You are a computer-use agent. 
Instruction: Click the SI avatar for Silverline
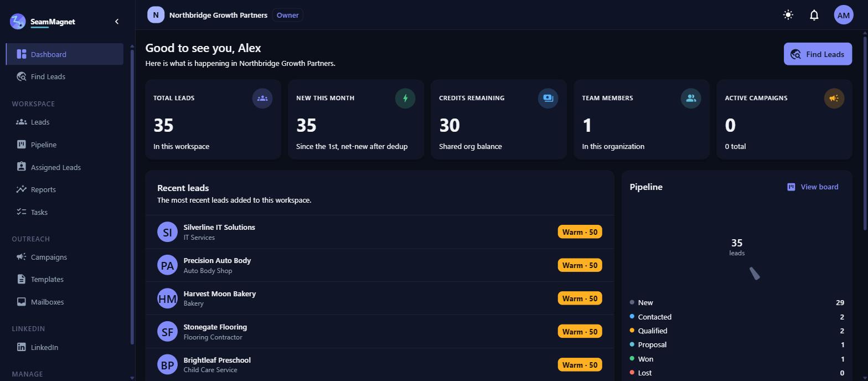[167, 232]
